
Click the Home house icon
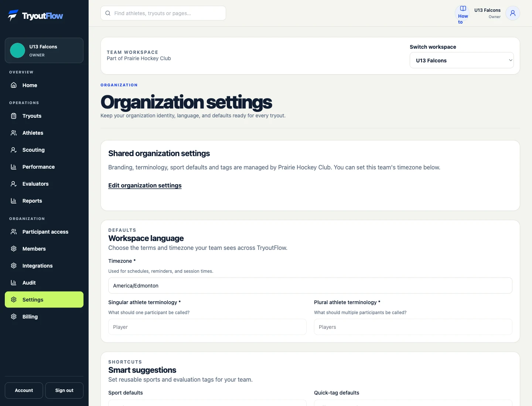14,85
